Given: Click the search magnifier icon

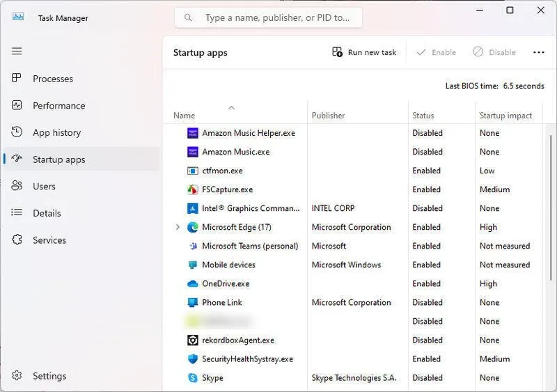Looking at the screenshot, I should (188, 17).
